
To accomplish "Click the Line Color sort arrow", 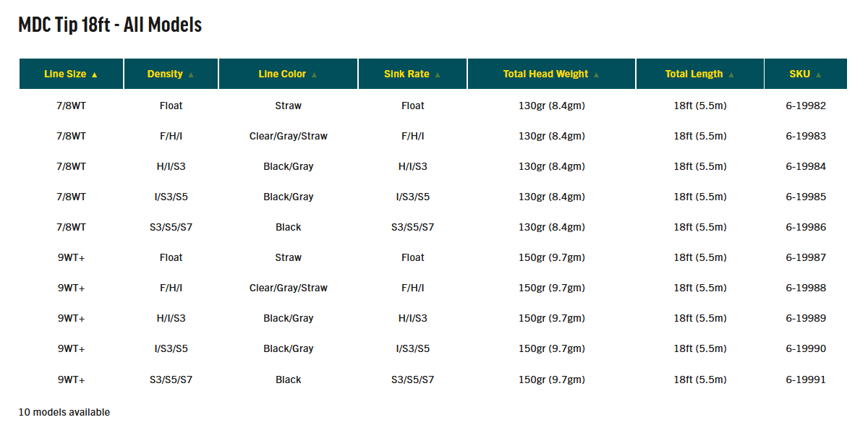I will click(x=315, y=74).
